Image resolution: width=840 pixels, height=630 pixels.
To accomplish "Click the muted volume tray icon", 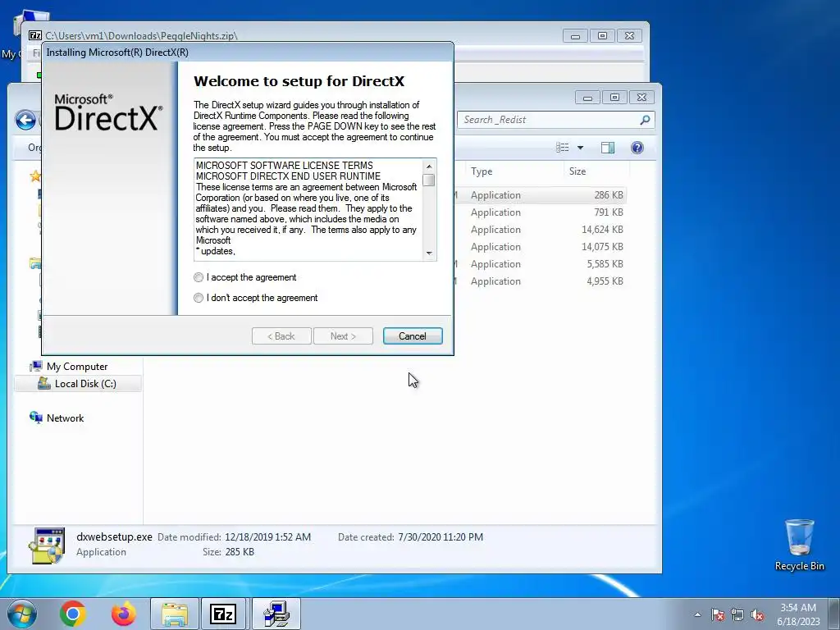I will pyautogui.click(x=757, y=614).
